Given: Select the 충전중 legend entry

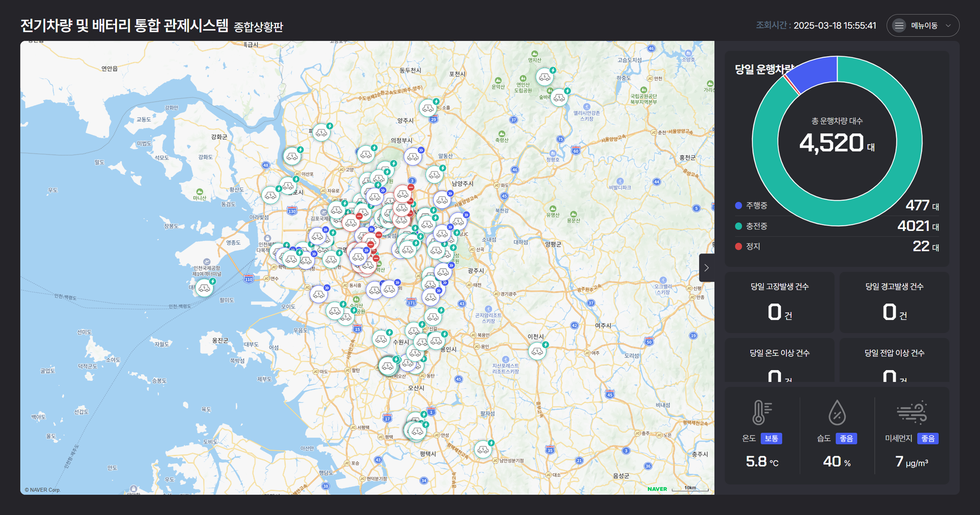Looking at the screenshot, I should [x=752, y=226].
